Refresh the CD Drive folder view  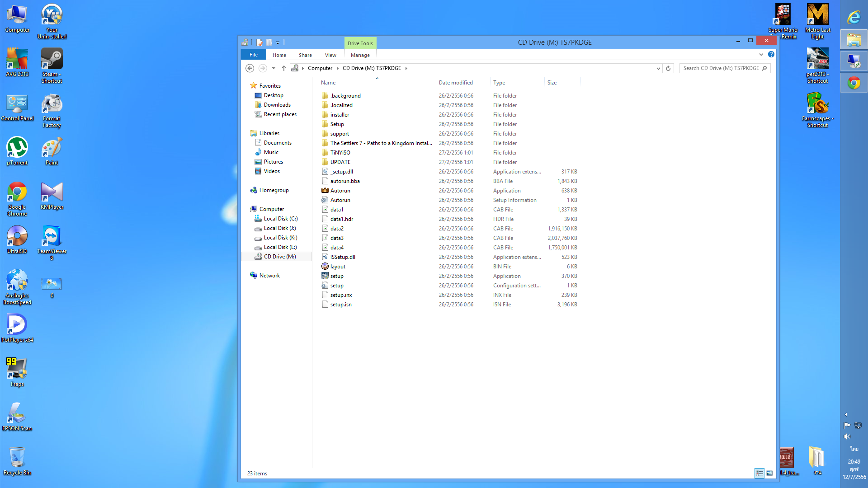point(668,68)
